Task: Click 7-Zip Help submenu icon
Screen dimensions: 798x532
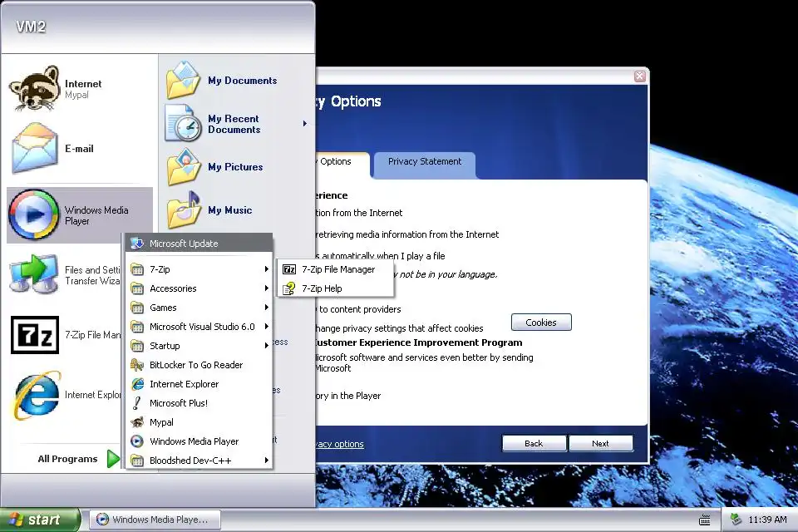Action: 289,288
